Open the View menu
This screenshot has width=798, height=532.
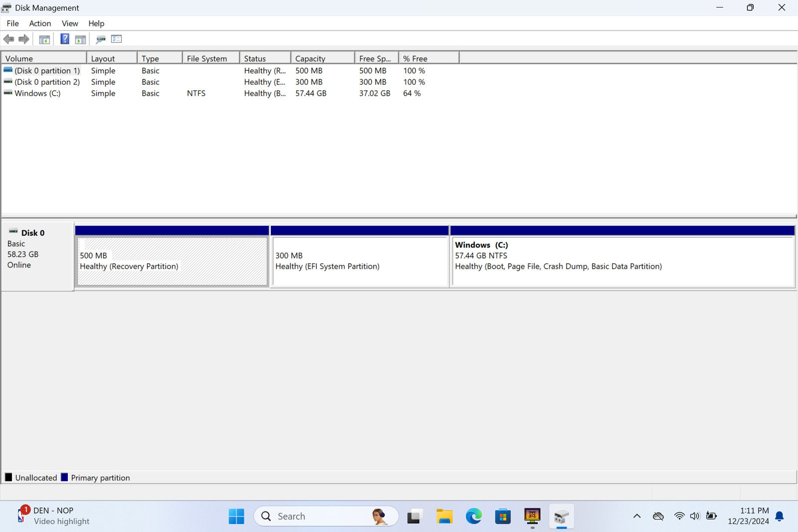point(70,23)
